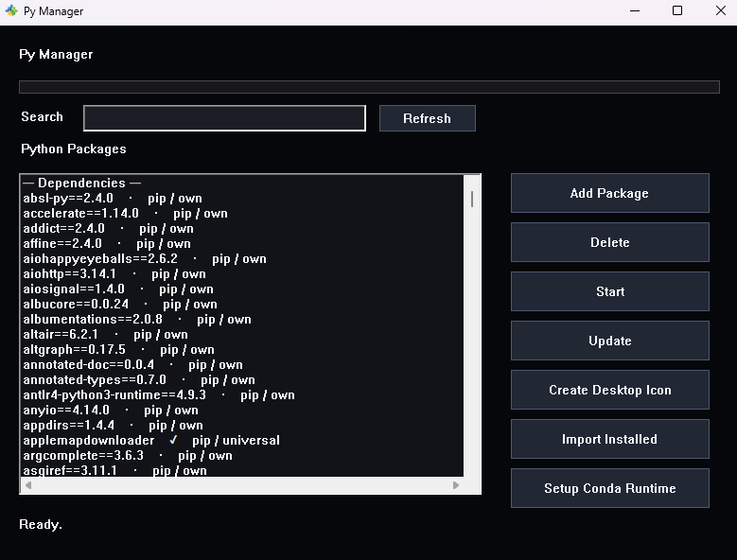Viewport: 737px width, 560px height.
Task: Click the Update button
Action: 609,341
